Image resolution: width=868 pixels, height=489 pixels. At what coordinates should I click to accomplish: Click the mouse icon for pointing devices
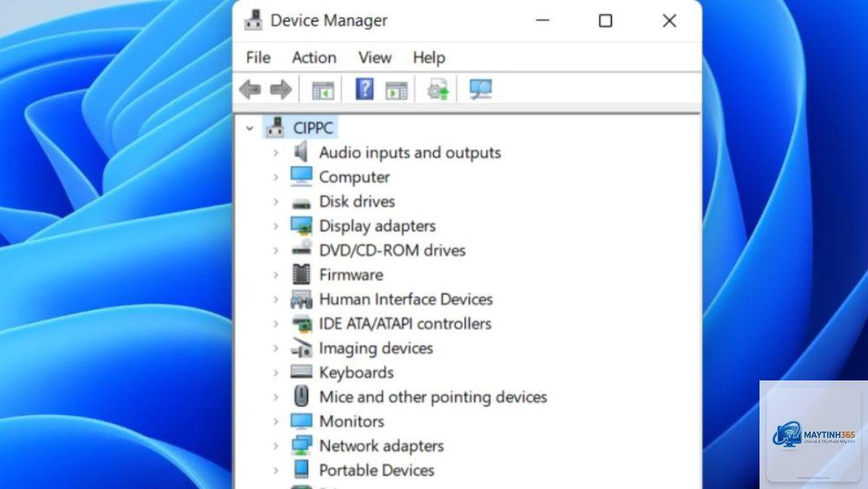301,397
